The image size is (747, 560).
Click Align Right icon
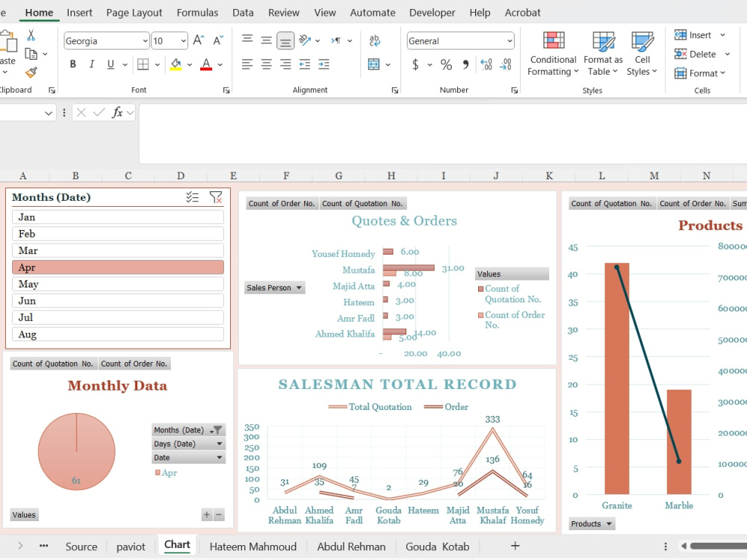[285, 63]
